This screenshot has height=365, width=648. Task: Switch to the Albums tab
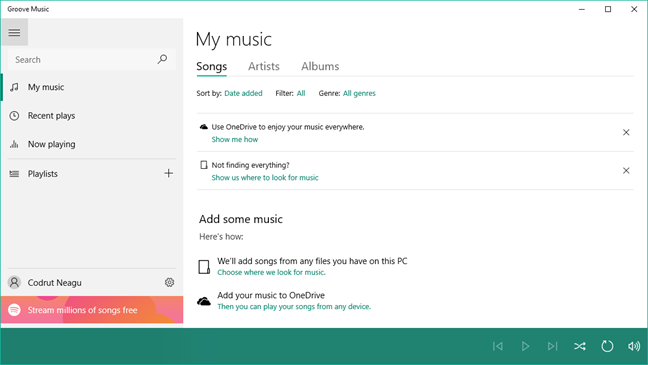pos(320,67)
